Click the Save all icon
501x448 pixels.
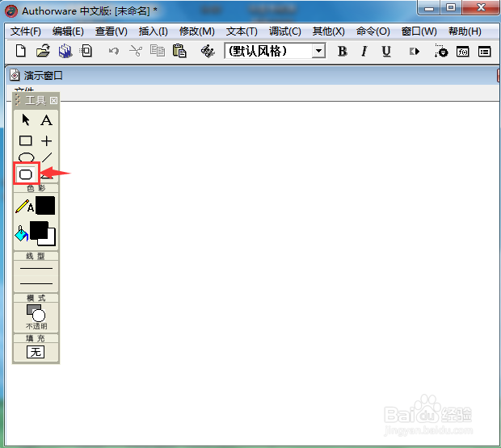click(x=65, y=51)
